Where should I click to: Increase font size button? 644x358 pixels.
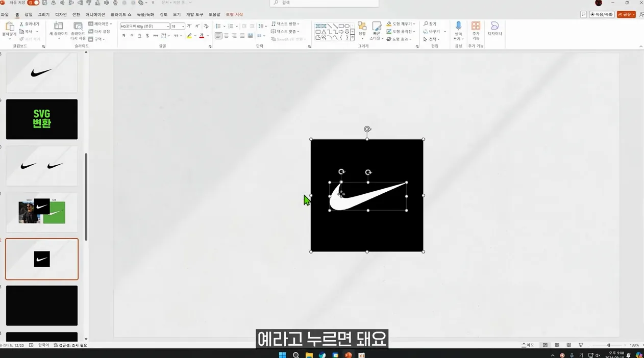[x=189, y=26]
